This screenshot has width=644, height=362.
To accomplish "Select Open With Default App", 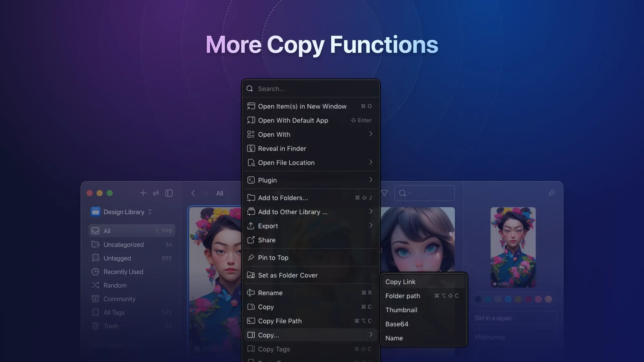I will pyautogui.click(x=311, y=120).
